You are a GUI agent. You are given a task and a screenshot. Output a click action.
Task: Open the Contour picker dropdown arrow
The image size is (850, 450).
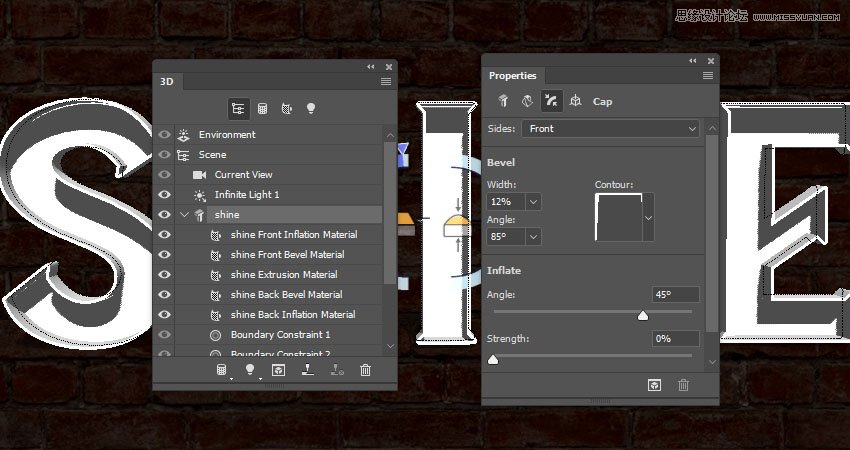(648, 218)
